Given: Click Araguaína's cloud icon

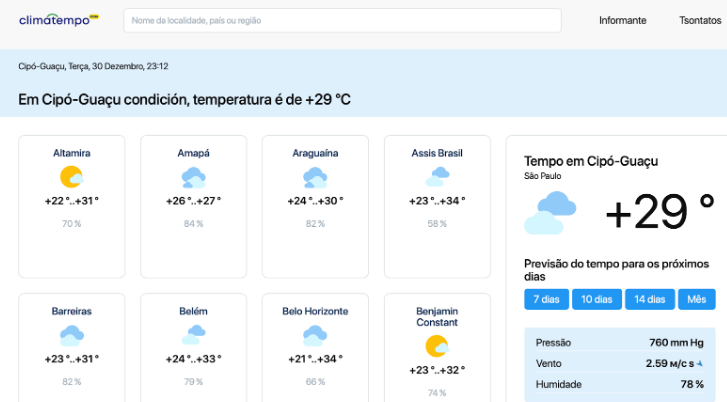Looking at the screenshot, I should 315,178.
